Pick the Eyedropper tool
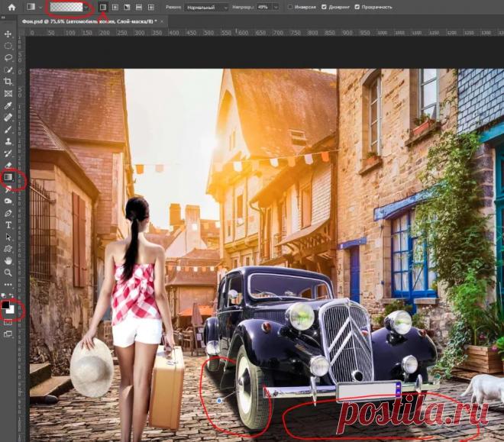 (x=8, y=105)
